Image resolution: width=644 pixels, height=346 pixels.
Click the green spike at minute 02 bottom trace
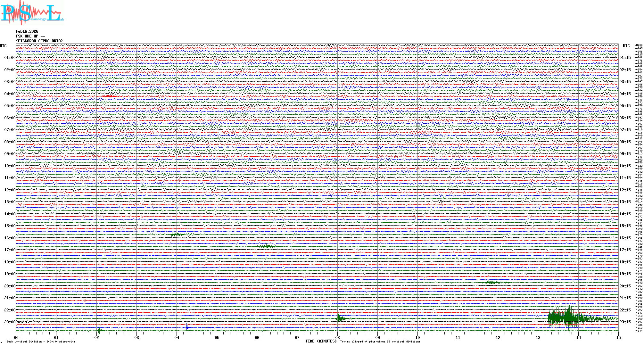99,330
